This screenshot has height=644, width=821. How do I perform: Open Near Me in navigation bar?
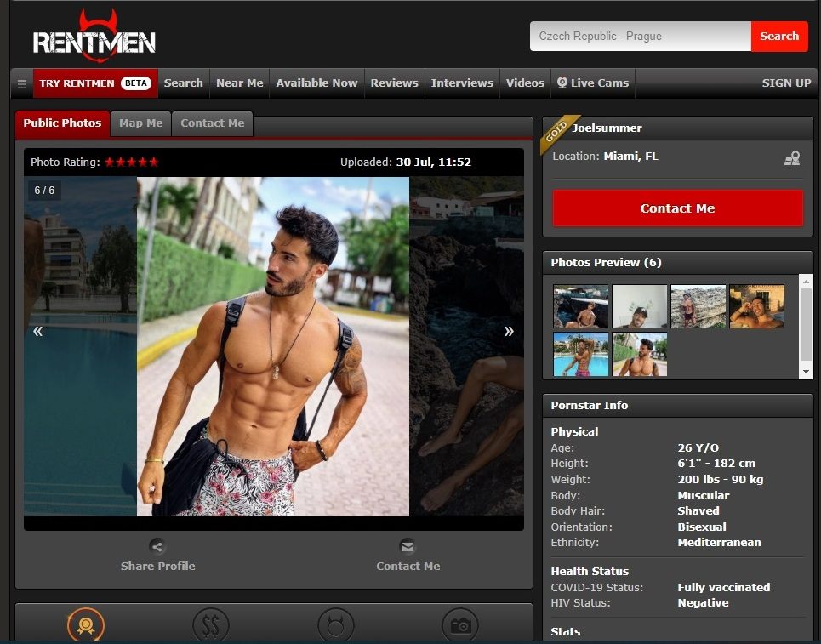(239, 83)
